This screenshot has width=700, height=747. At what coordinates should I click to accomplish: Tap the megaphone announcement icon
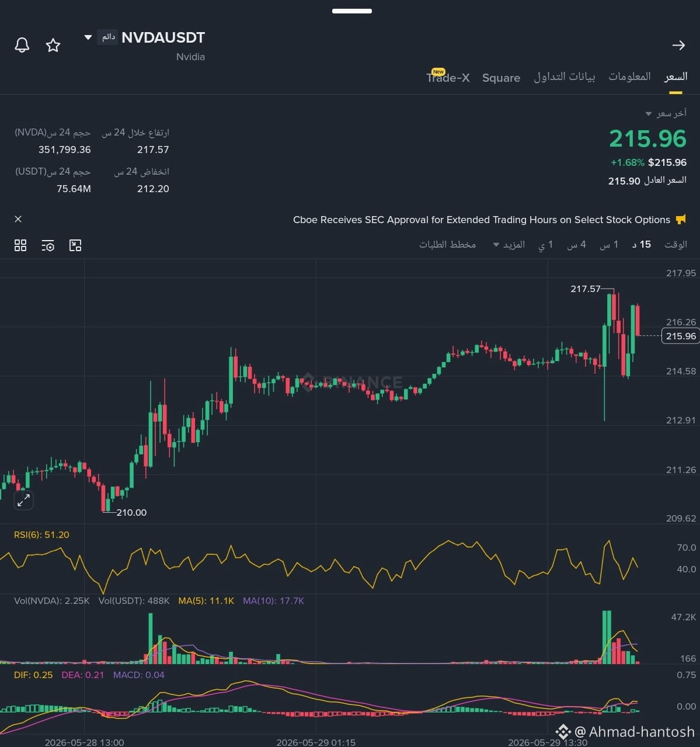pyautogui.click(x=681, y=220)
